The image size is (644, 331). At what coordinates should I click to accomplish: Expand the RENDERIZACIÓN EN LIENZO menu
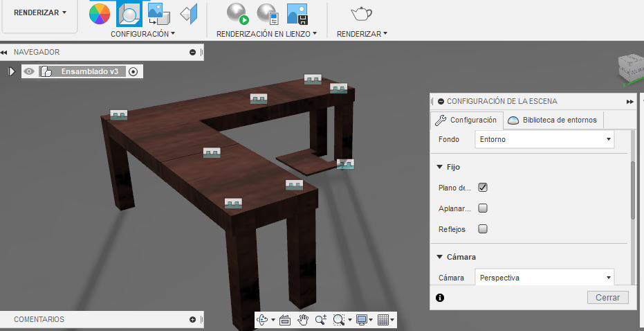(266, 34)
